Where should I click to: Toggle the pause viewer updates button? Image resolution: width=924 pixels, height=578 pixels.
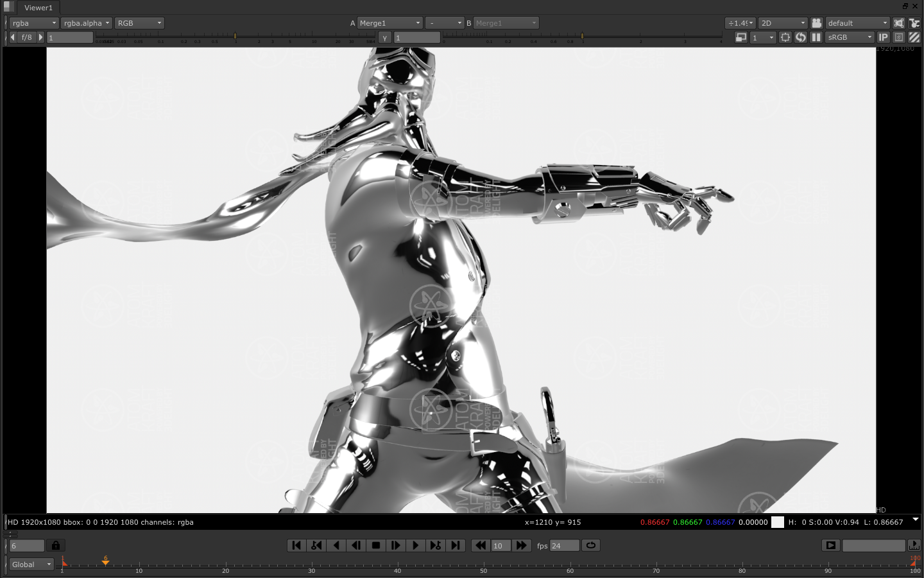816,37
